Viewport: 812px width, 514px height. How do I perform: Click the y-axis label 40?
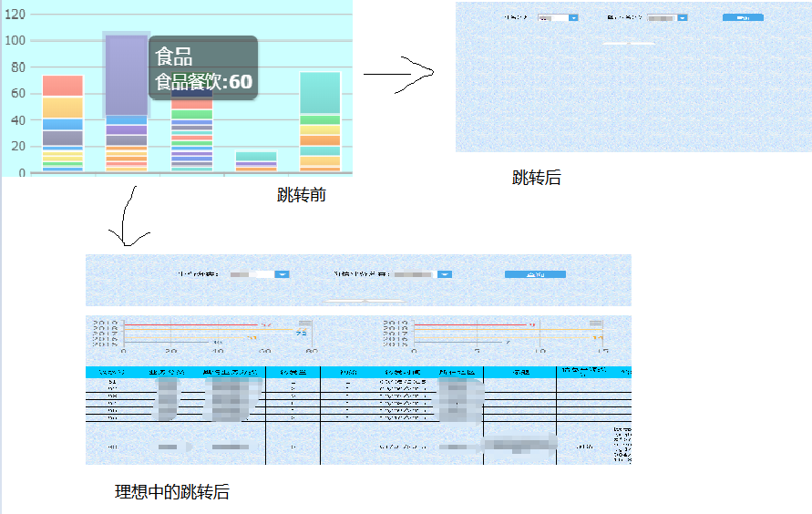pos(17,120)
